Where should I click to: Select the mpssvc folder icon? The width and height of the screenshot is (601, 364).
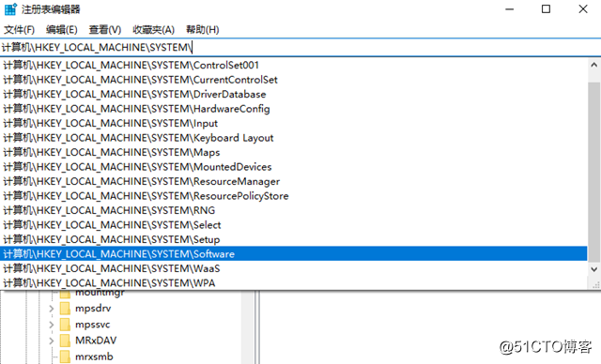coord(65,325)
